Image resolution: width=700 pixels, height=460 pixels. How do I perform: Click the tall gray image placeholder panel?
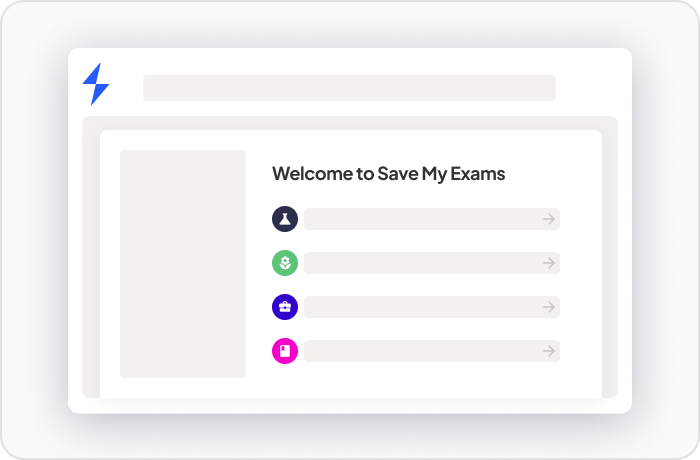point(183,264)
